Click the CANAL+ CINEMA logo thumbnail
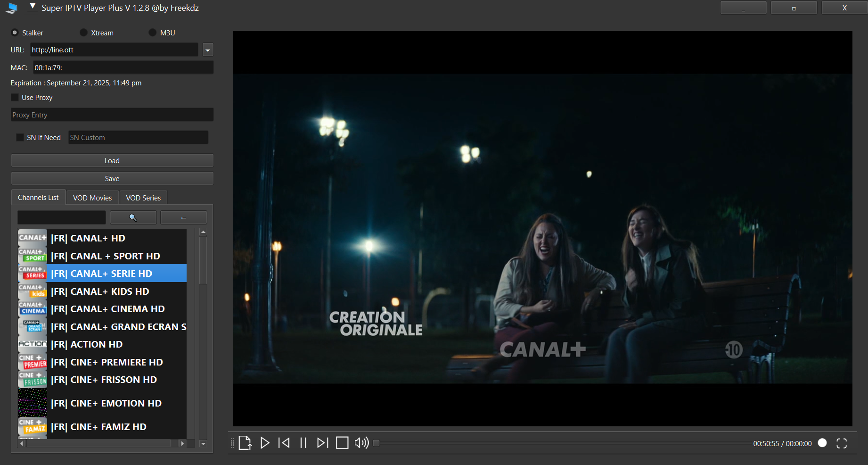Screen dimensions: 868x465 click(33, 308)
